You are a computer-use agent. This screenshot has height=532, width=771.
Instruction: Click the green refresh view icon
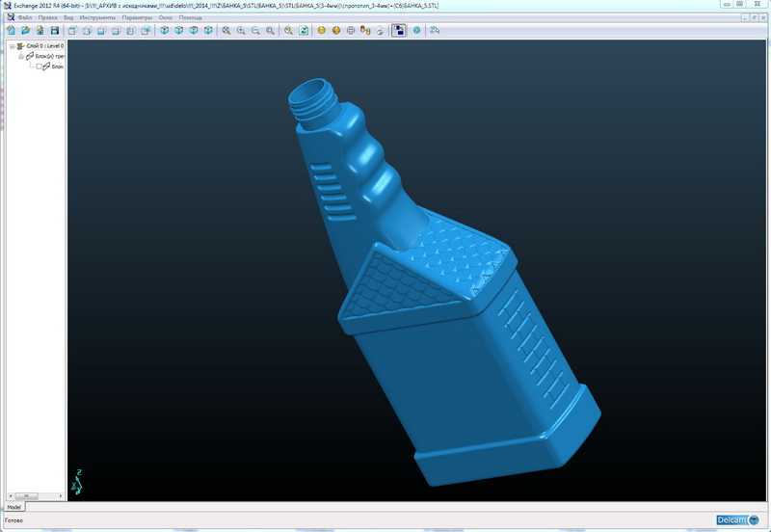(304, 31)
